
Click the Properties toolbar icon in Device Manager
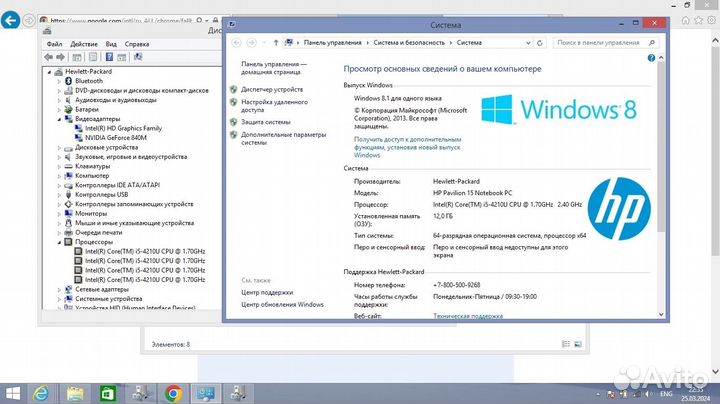coord(93,57)
